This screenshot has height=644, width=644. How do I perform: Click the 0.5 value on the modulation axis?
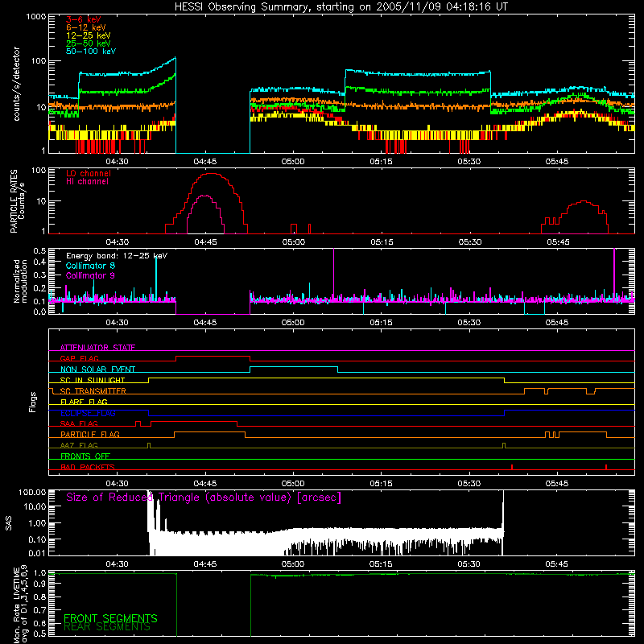tap(39, 250)
